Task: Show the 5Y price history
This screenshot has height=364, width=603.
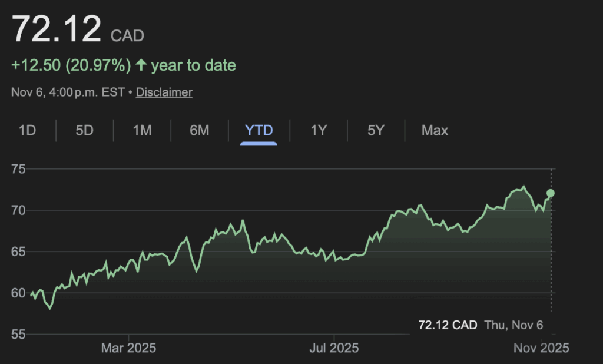Action: [376, 130]
